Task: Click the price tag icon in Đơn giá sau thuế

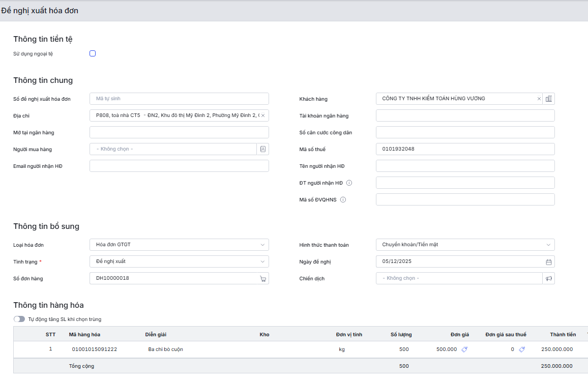Action: tap(521, 349)
